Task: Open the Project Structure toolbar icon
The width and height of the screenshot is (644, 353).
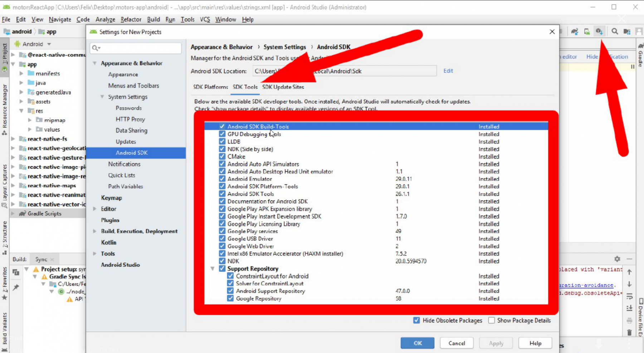Action: [x=627, y=31]
